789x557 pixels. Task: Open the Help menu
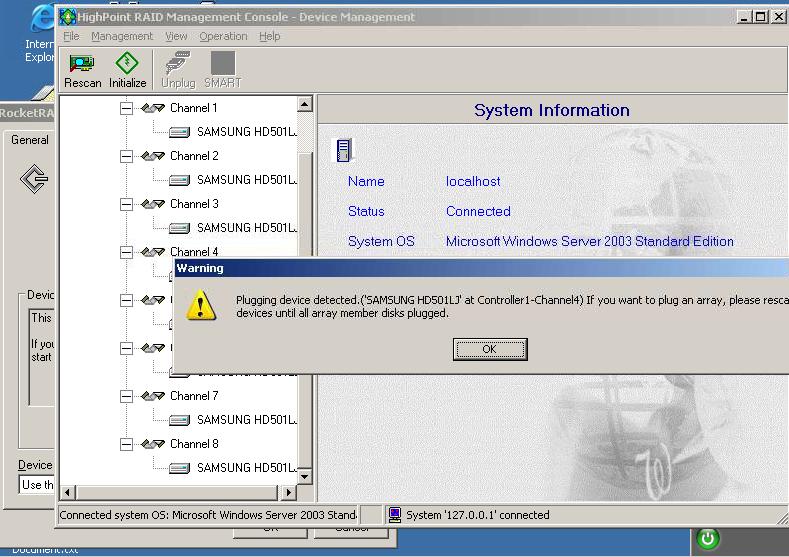pyautogui.click(x=270, y=36)
